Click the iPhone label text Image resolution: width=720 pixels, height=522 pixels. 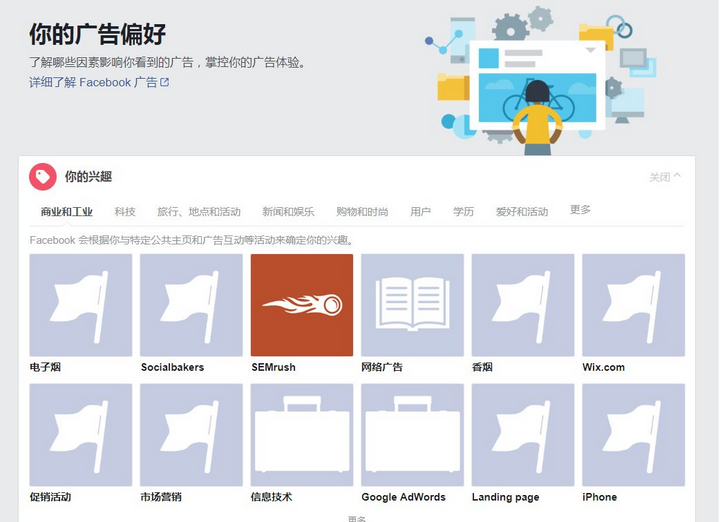pos(600,497)
